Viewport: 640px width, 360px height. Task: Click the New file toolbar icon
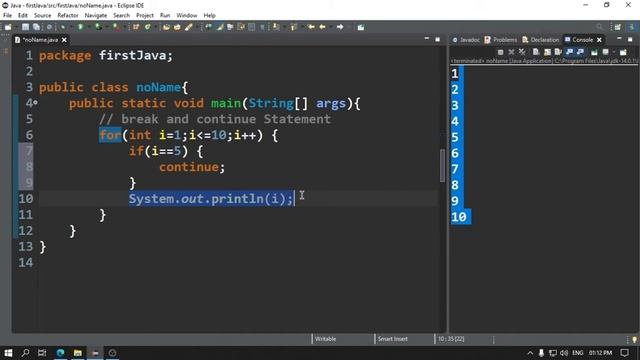coord(8,27)
